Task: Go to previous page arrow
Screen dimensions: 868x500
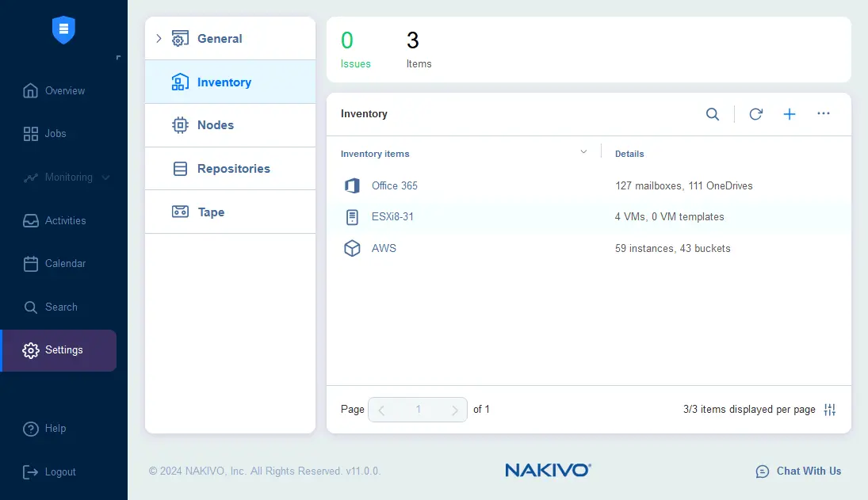Action: pos(380,410)
